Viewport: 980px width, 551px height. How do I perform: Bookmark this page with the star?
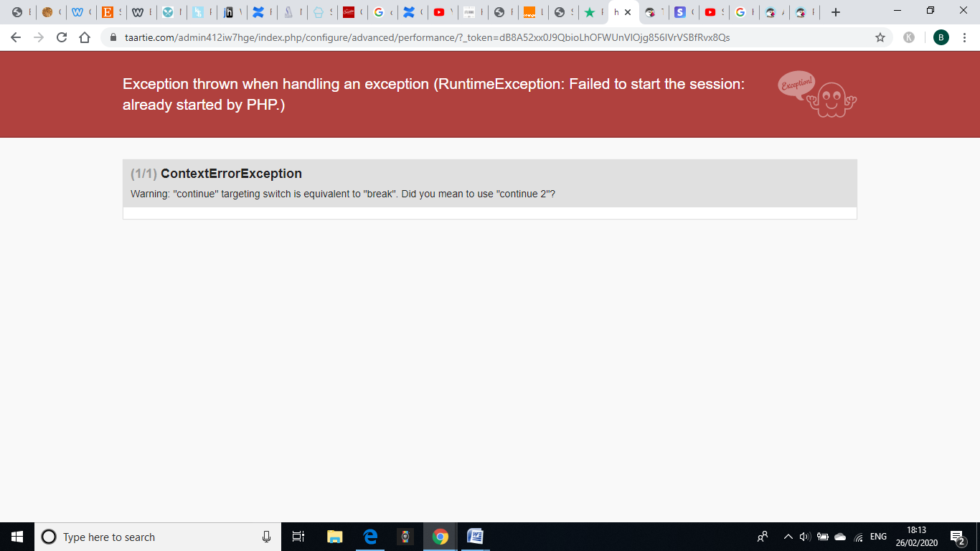(x=880, y=37)
